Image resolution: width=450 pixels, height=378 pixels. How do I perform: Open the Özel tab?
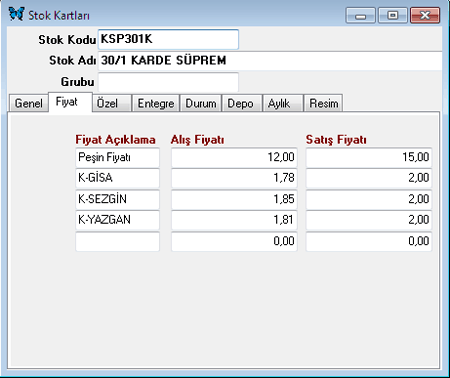click(x=112, y=103)
